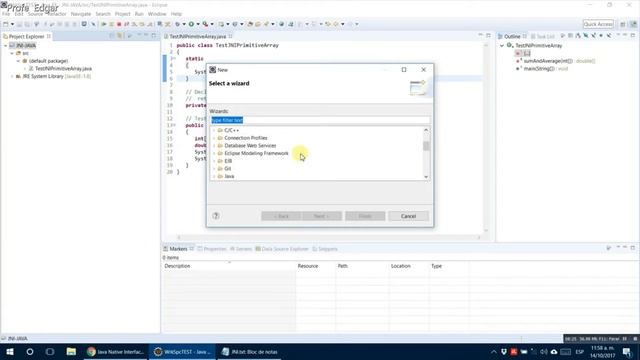The height and width of the screenshot is (360, 640).
Task: Collapse the TestJNIPrimitiveArray node in Outline
Action: pyautogui.click(x=502, y=45)
